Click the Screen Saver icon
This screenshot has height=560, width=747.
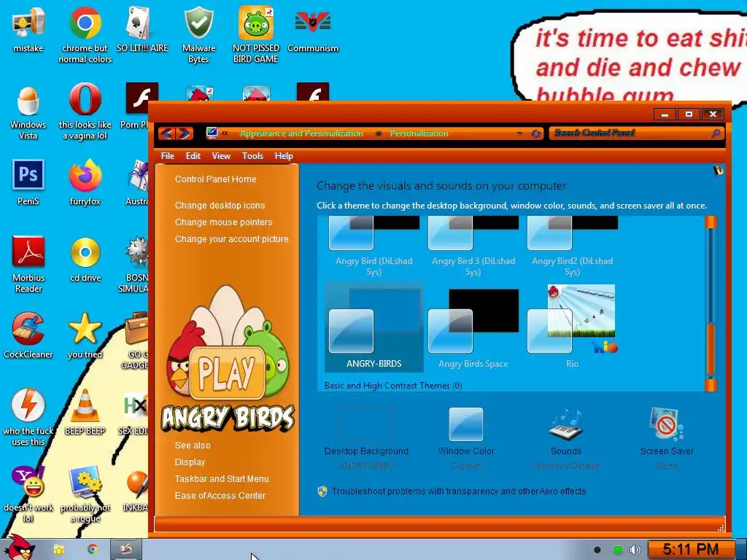666,424
